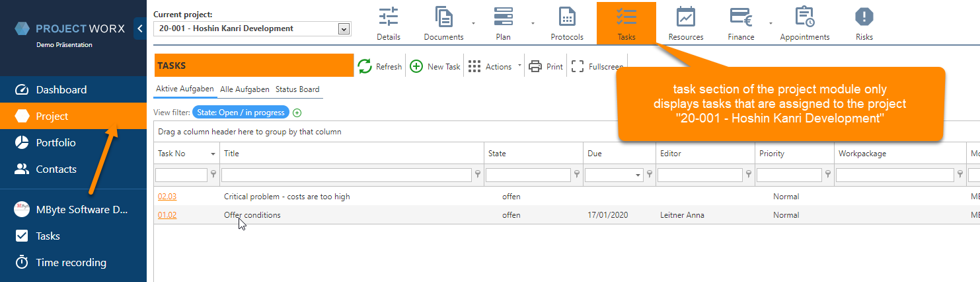The image size is (980, 282).
Task: Create a New Task
Action: click(435, 66)
